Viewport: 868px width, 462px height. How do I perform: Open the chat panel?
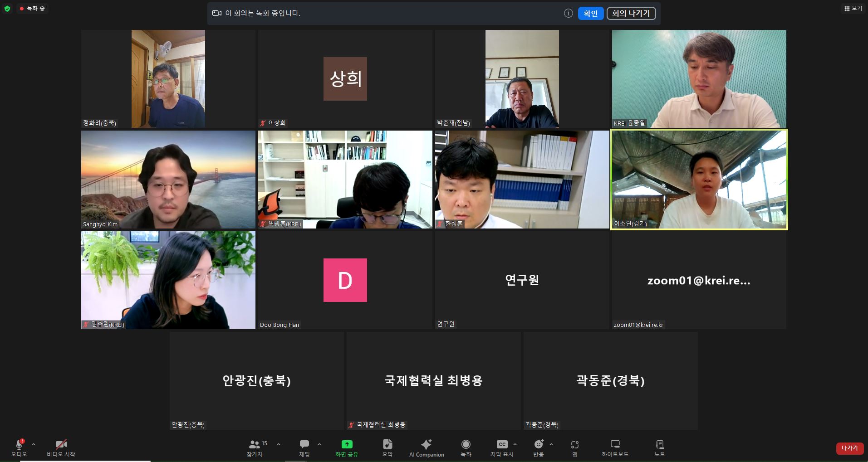304,445
